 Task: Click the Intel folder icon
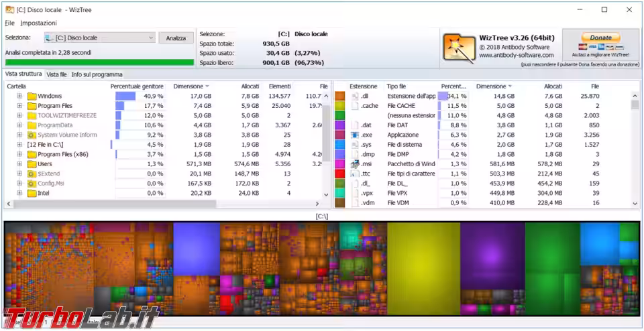(32, 193)
